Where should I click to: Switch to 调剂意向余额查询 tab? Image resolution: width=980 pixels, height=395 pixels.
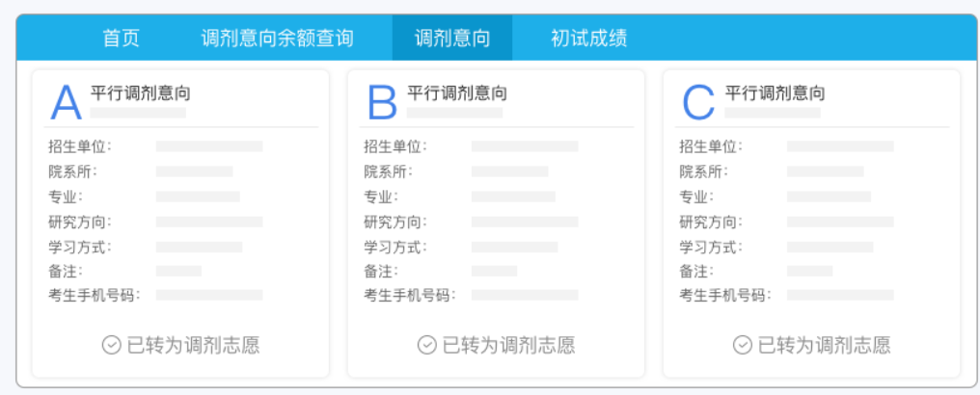(277, 39)
